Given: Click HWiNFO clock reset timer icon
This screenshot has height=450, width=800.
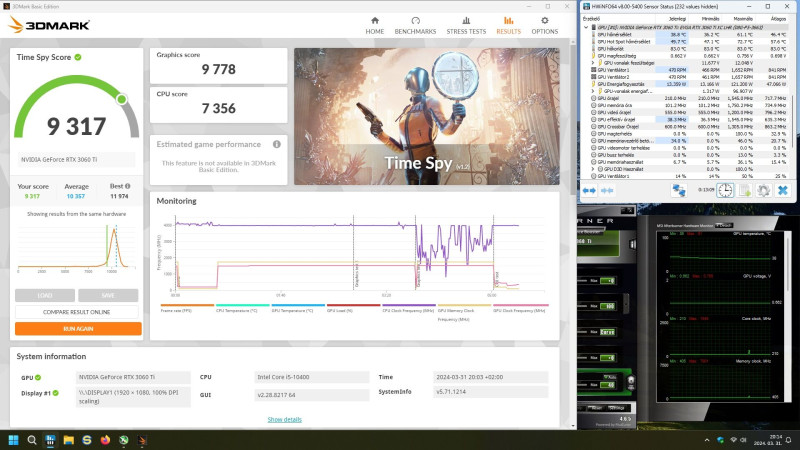Looking at the screenshot, I should point(725,190).
